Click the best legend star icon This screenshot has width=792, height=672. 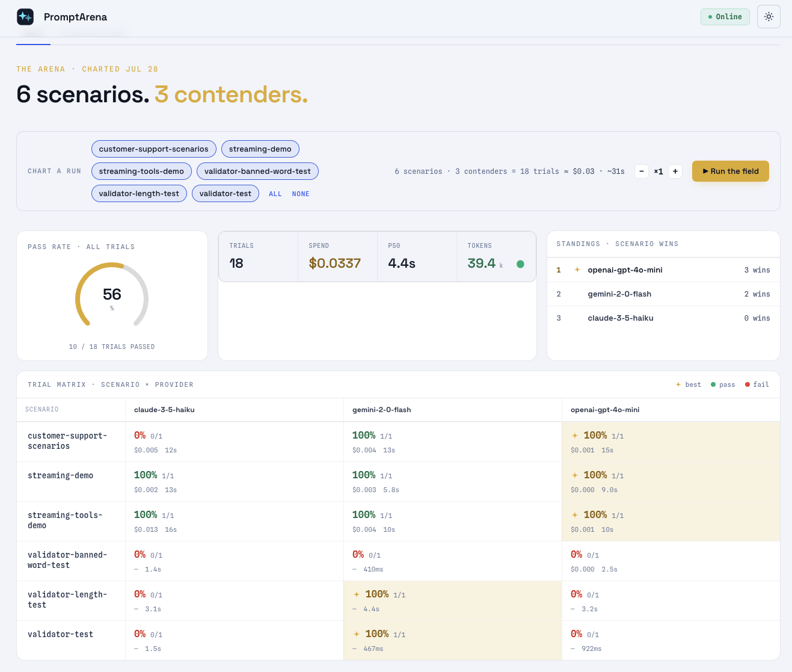point(678,384)
